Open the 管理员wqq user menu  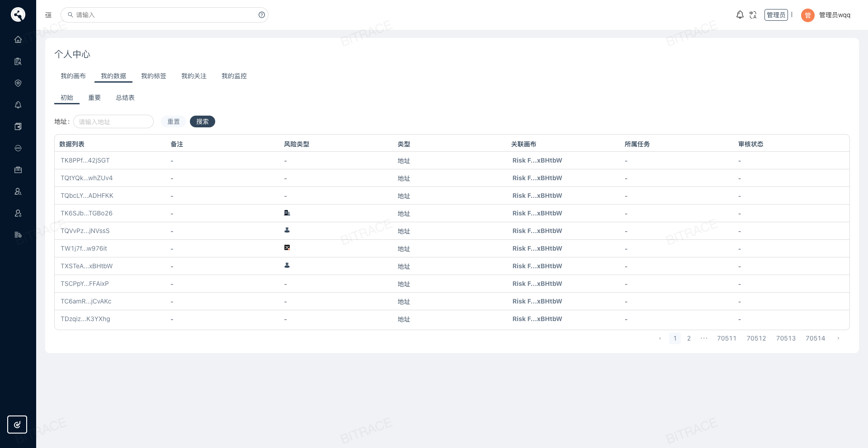(835, 15)
